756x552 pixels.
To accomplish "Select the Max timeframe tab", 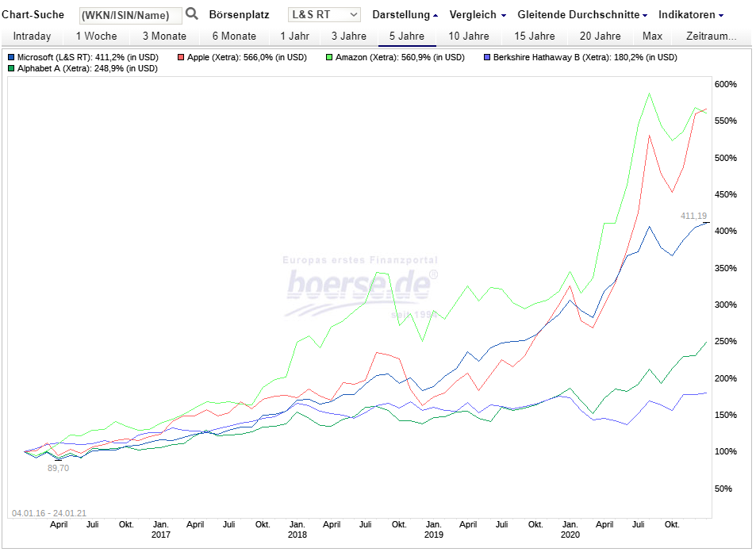I will (x=652, y=36).
